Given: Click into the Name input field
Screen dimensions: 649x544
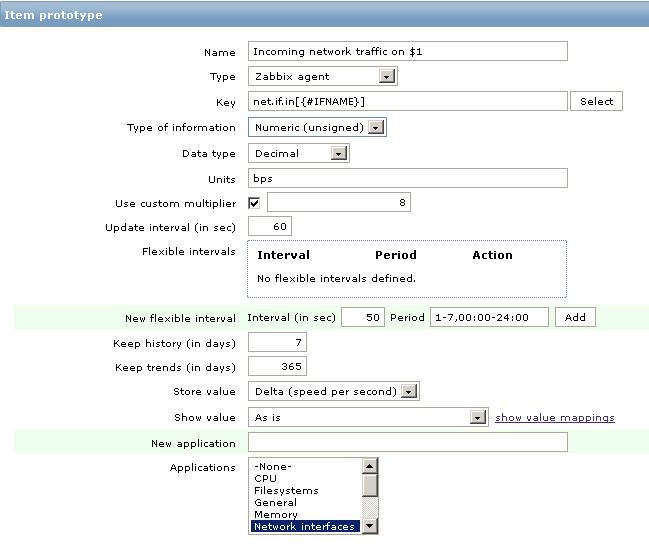Looking at the screenshot, I should tap(408, 51).
